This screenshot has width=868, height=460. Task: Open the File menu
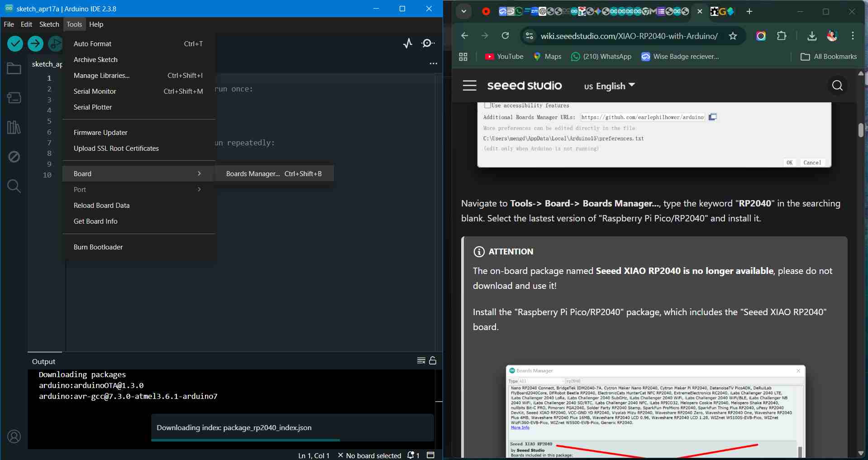click(x=9, y=24)
